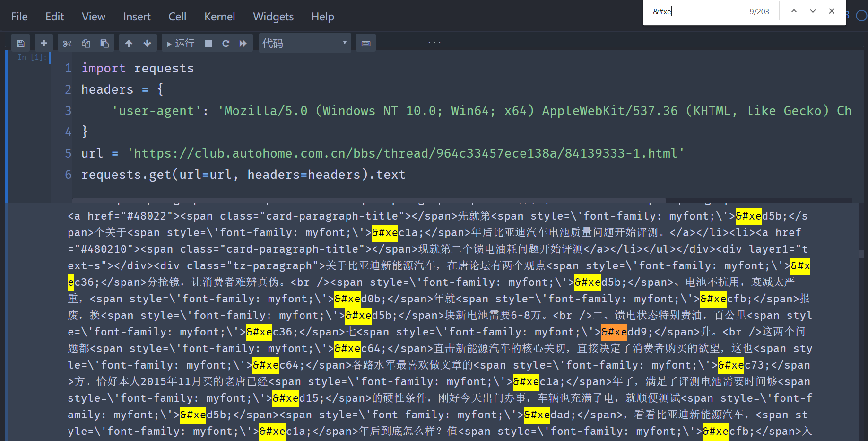The image size is (868, 441).
Task: Open the Edit menu
Action: click(x=54, y=17)
